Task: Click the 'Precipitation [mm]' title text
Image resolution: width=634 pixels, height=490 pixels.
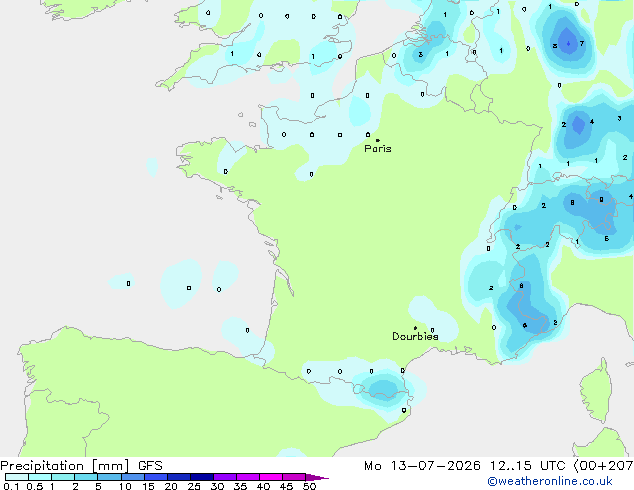Action: (x=65, y=466)
